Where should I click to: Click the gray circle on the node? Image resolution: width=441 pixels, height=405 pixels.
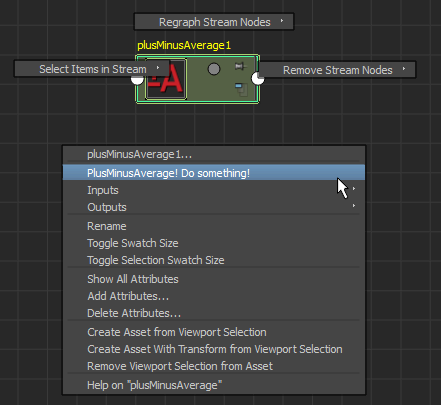[214, 69]
